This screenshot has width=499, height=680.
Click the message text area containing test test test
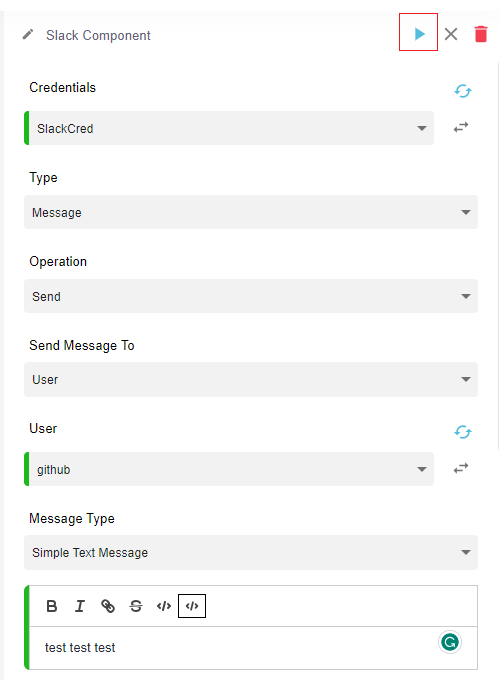(253, 647)
